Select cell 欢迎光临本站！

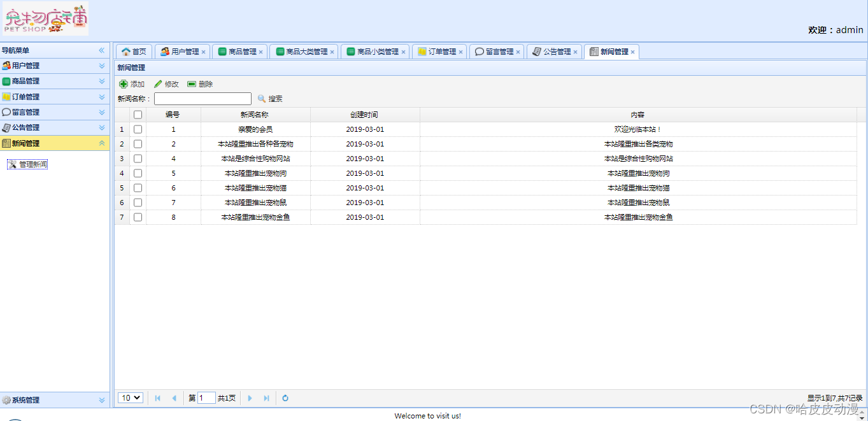[638, 129]
